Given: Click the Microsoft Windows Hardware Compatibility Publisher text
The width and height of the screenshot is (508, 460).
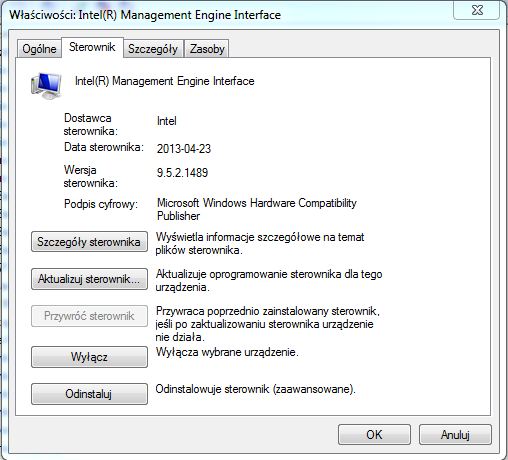Looking at the screenshot, I should (x=257, y=209).
